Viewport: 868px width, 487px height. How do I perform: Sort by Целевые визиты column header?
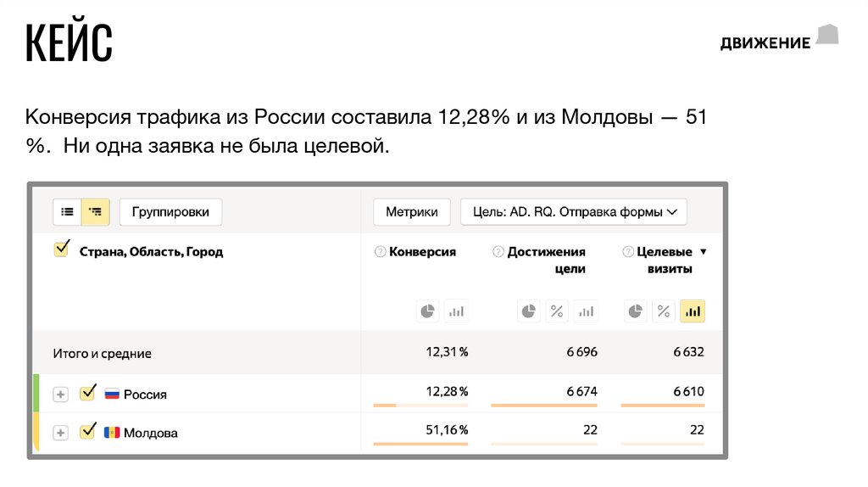665,252
